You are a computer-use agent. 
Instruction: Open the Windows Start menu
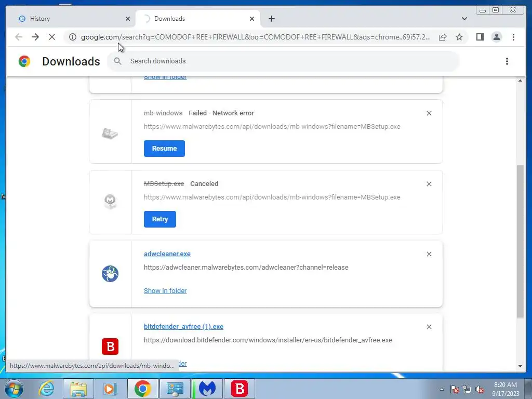coord(14,389)
